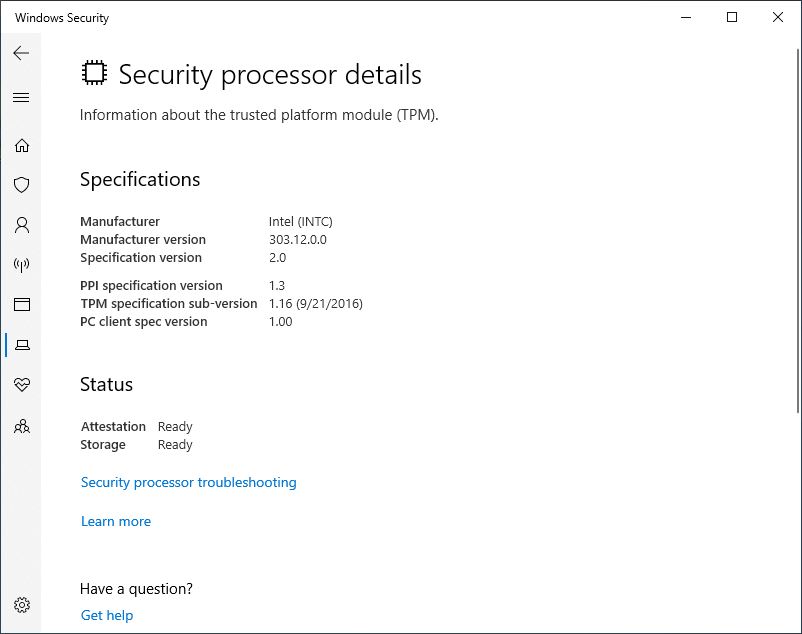802x634 pixels.
Task: Open Family options people icon
Action: point(21,426)
